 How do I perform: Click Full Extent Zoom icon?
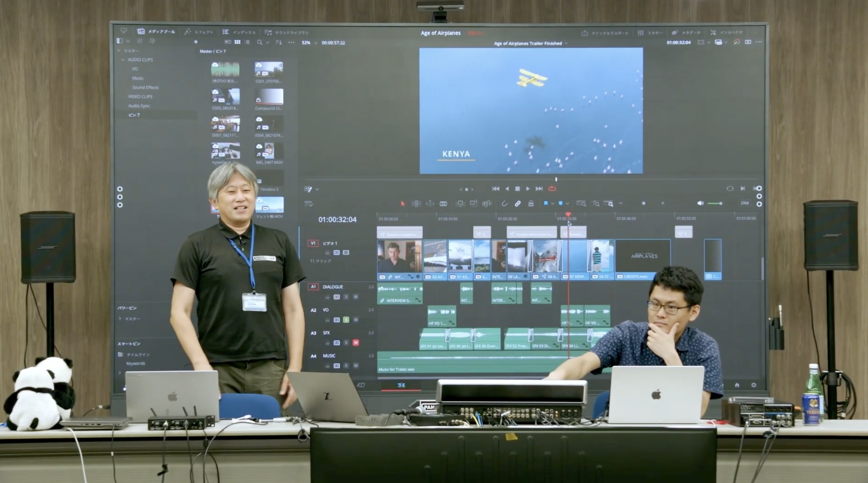(581, 204)
